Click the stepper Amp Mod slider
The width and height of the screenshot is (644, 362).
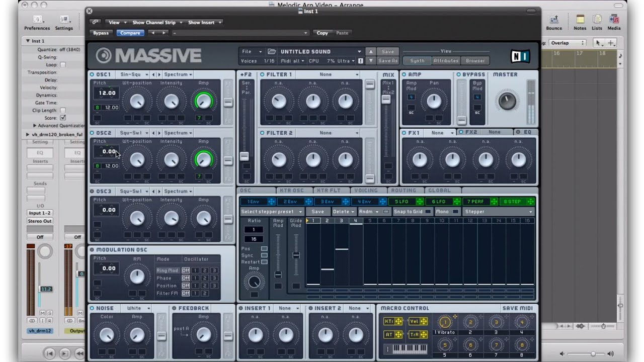click(278, 275)
